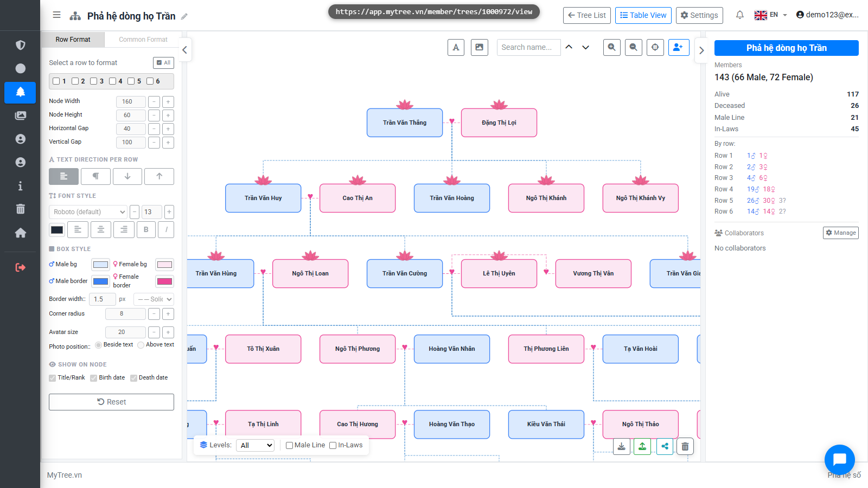This screenshot has height=488, width=868.
Task: Click the center view crosshair icon
Action: tap(655, 47)
